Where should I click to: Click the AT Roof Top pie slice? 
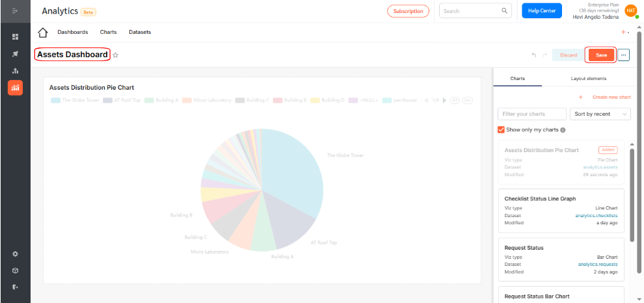pyautogui.click(x=290, y=222)
